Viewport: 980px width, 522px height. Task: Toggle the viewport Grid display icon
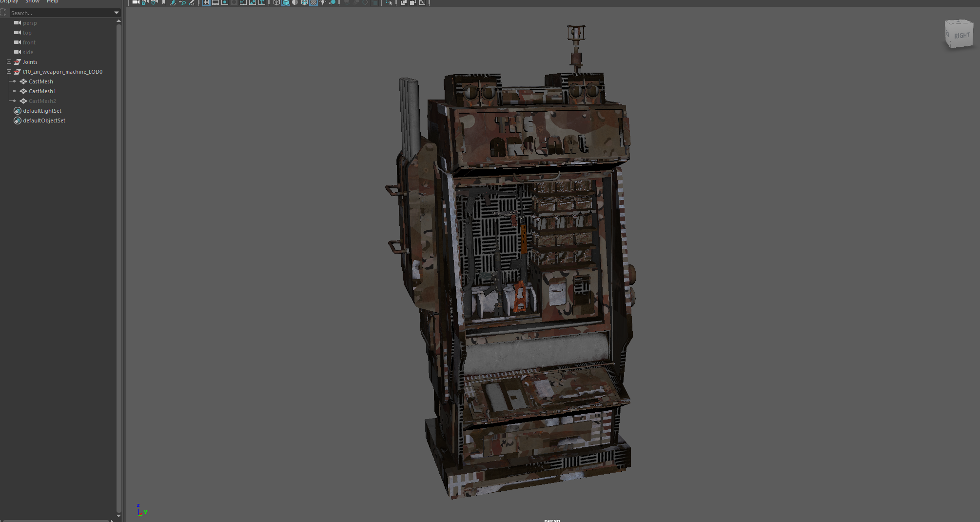click(x=206, y=2)
